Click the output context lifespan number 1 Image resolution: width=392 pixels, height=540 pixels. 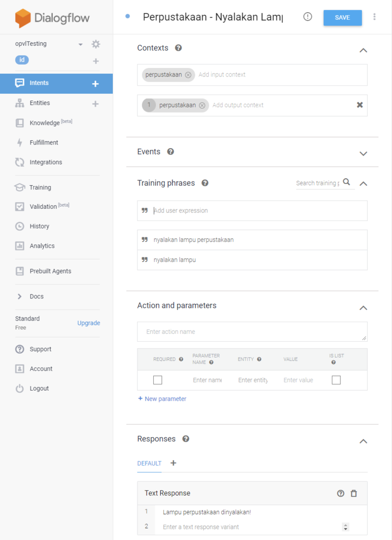tap(149, 105)
